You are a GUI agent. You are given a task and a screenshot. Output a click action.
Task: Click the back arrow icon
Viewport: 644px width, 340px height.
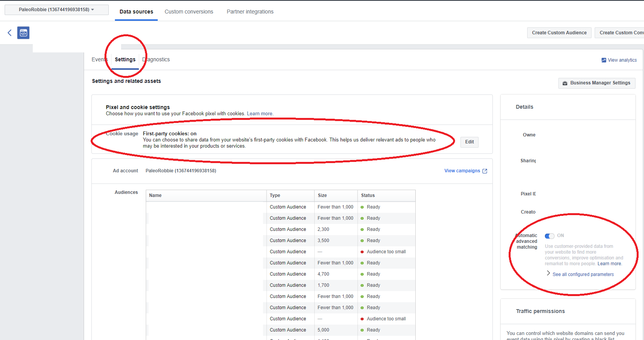(10, 33)
